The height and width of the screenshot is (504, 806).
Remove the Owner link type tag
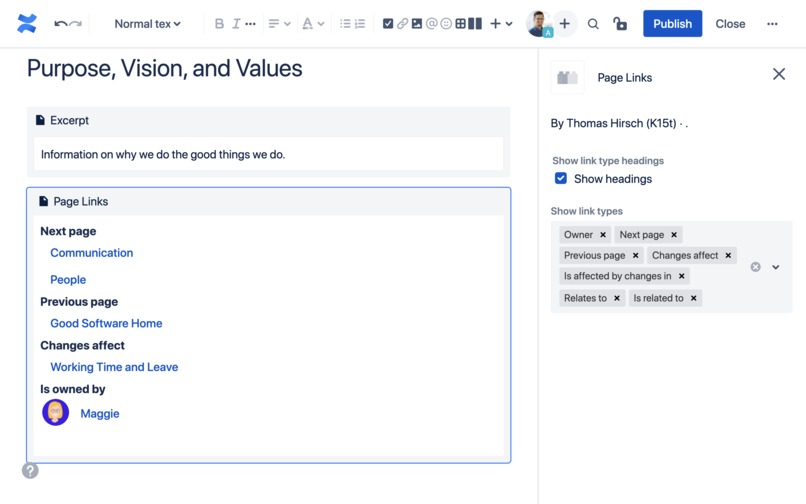coord(603,235)
